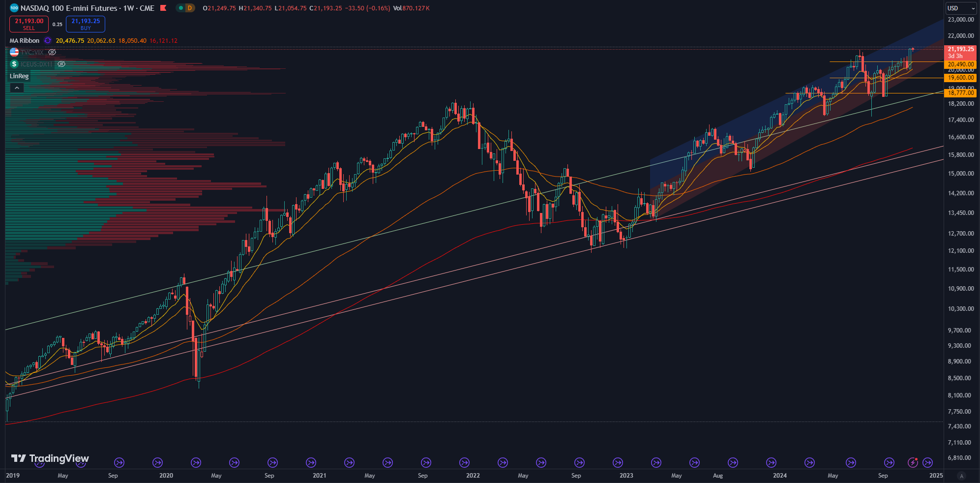Screen dimensions: 980x483
Task: Click the MA Ribbon value 20,062.63
Action: pyautogui.click(x=101, y=40)
